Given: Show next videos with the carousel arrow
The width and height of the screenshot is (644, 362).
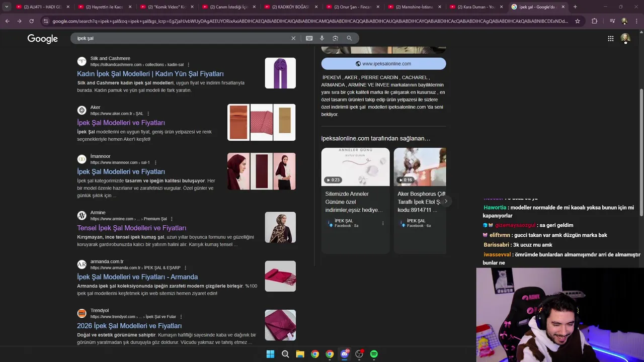Looking at the screenshot, I should [446, 201].
